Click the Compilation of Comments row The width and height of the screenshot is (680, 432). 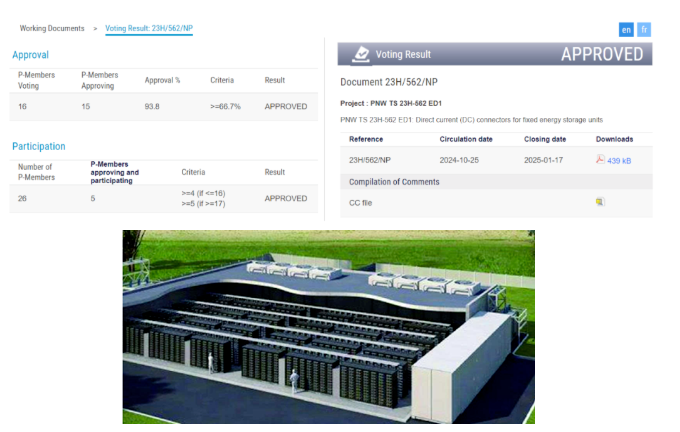click(393, 181)
